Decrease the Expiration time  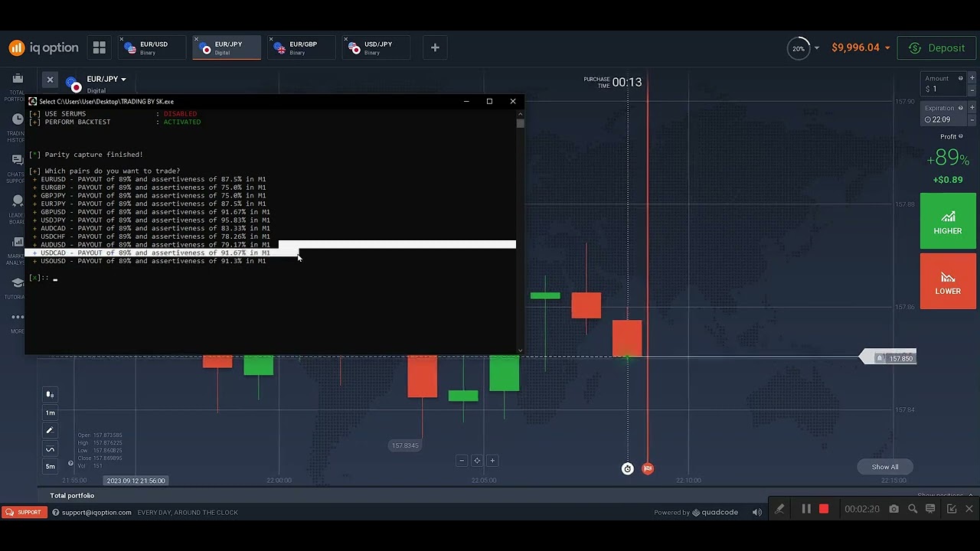click(x=973, y=119)
